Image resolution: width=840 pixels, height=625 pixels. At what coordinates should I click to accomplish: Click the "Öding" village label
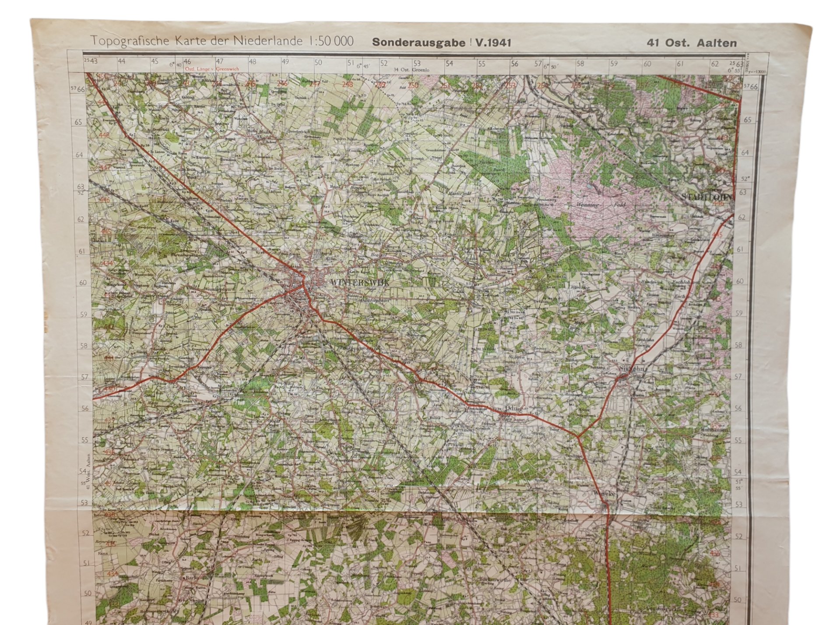pos(514,409)
